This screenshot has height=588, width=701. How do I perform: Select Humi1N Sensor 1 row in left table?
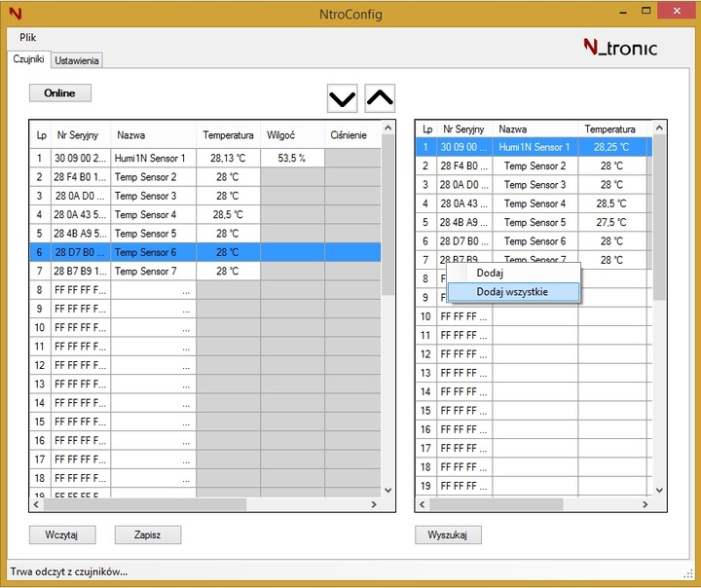coord(149,159)
